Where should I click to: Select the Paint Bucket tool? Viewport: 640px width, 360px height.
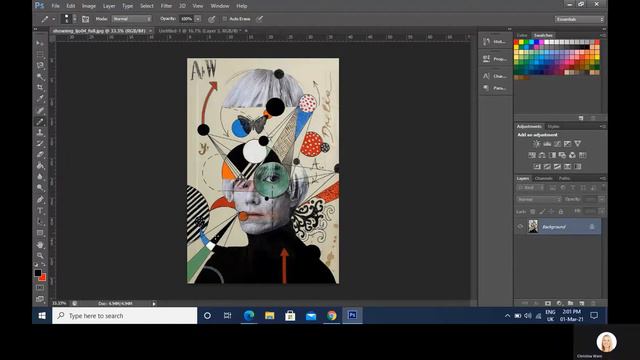coord(40,165)
